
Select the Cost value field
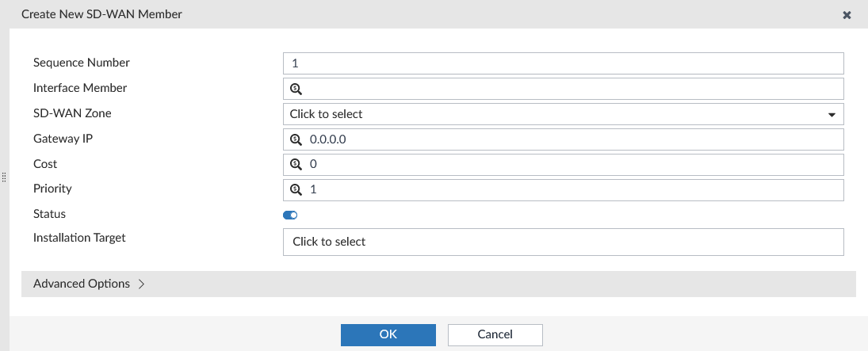pyautogui.click(x=563, y=165)
